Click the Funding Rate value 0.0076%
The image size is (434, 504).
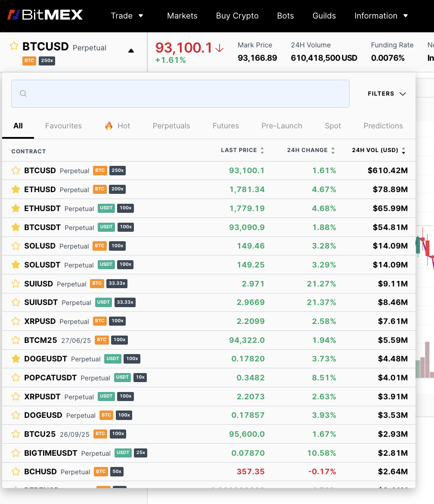[x=387, y=58]
